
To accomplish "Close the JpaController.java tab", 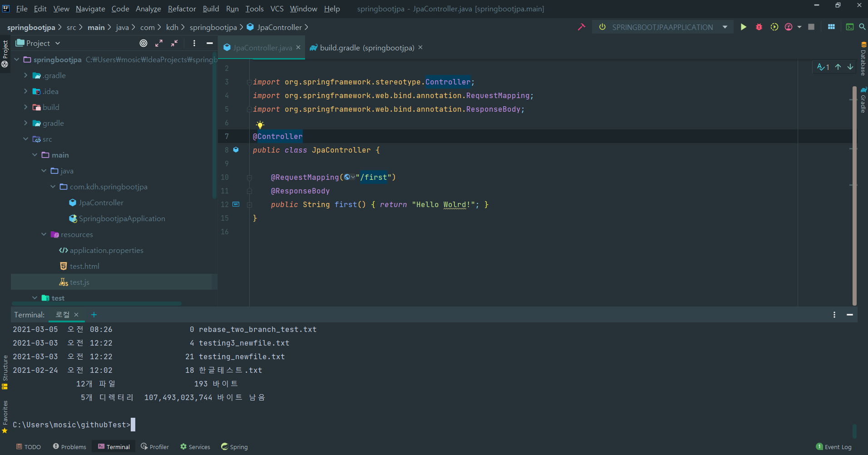I will click(298, 47).
